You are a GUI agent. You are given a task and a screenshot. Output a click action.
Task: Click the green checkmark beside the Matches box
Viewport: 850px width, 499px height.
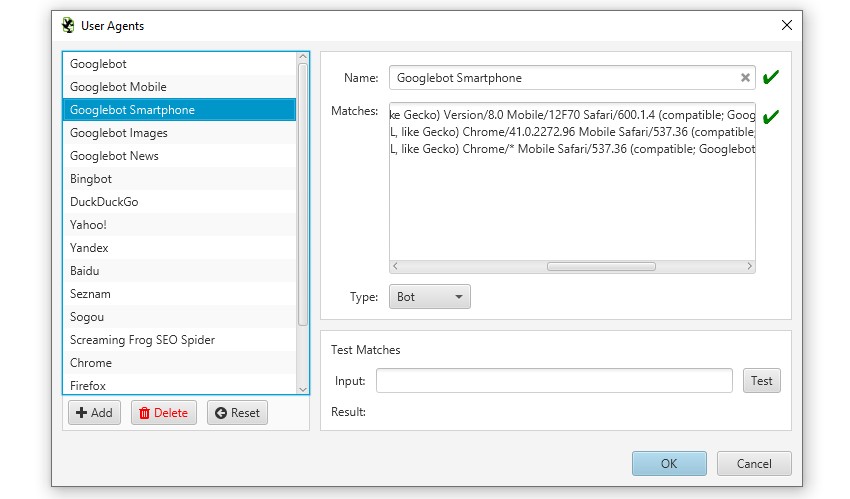770,116
